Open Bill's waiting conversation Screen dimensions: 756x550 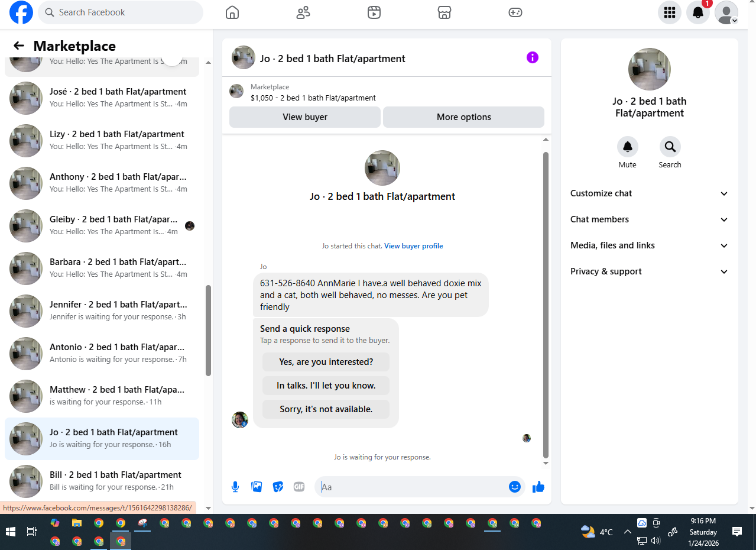(102, 481)
